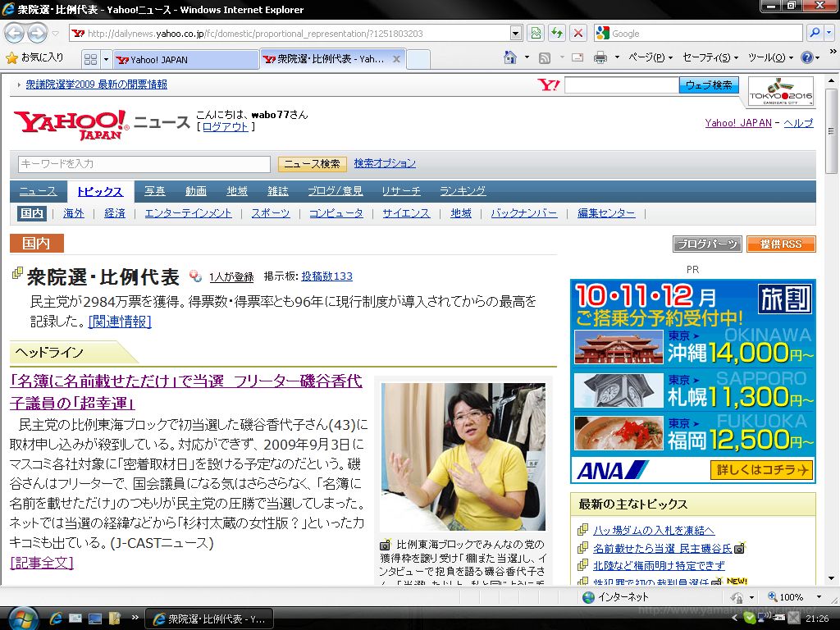
Task: Expand the zoom level 100% dropdown
Action: [x=818, y=597]
